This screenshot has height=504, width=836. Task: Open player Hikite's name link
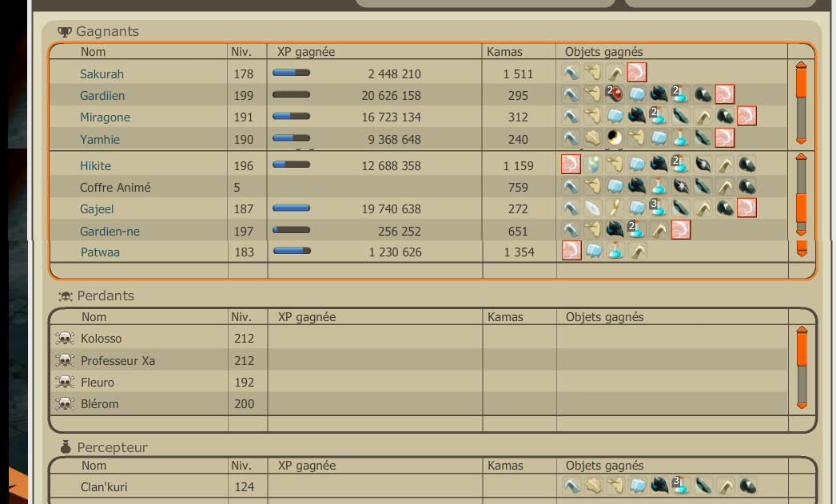(x=95, y=165)
